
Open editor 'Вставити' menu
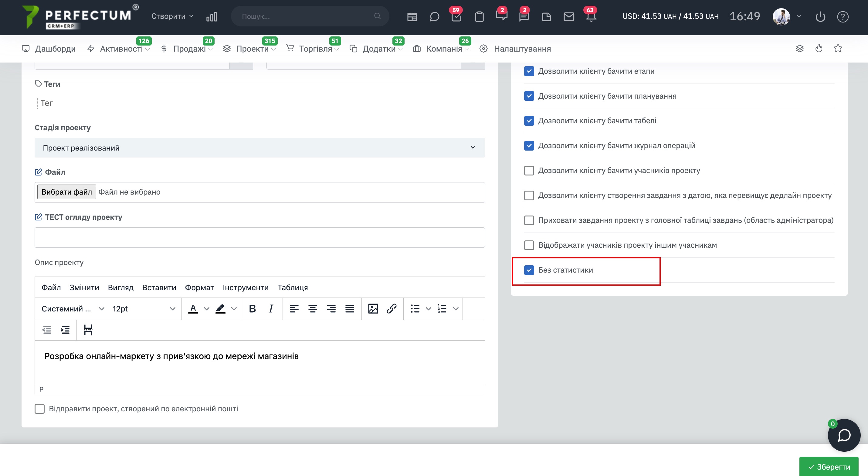pyautogui.click(x=159, y=287)
